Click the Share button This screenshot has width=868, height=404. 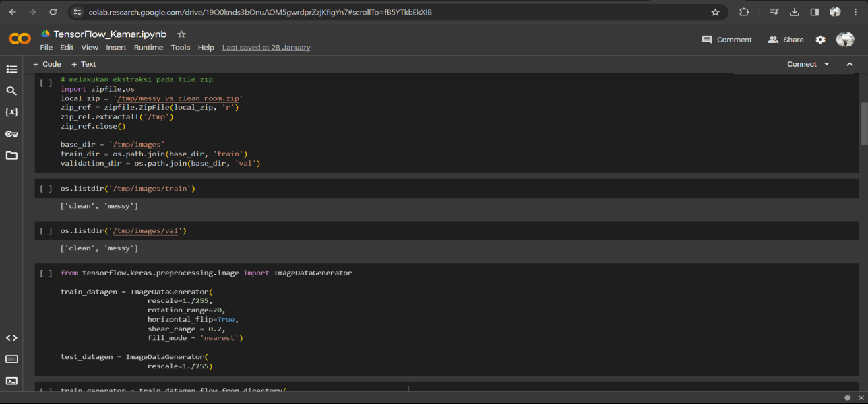pos(786,40)
